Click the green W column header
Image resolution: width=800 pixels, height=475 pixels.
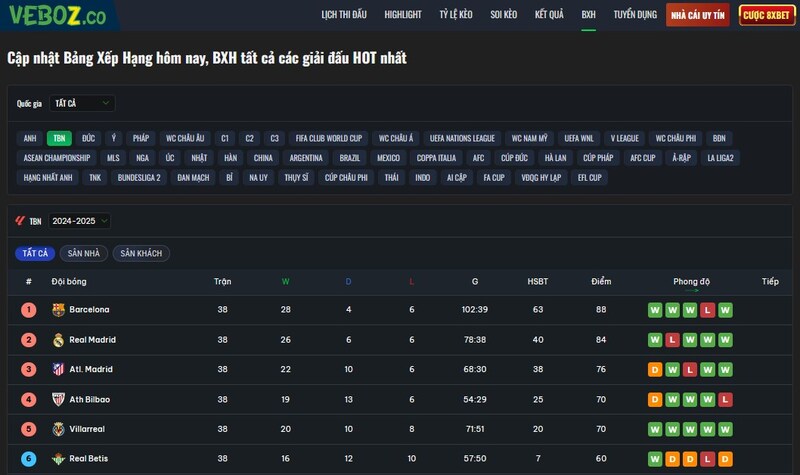[x=286, y=282]
